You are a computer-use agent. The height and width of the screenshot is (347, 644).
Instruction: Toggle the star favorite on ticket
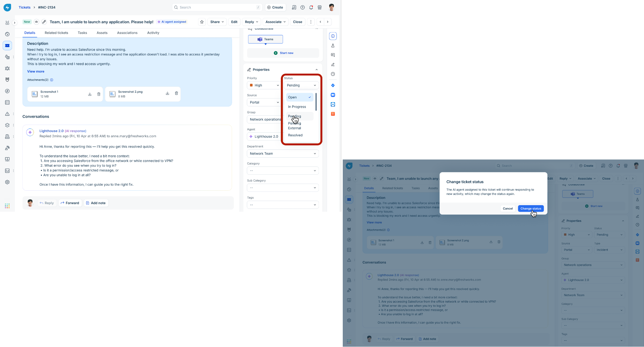[202, 22]
